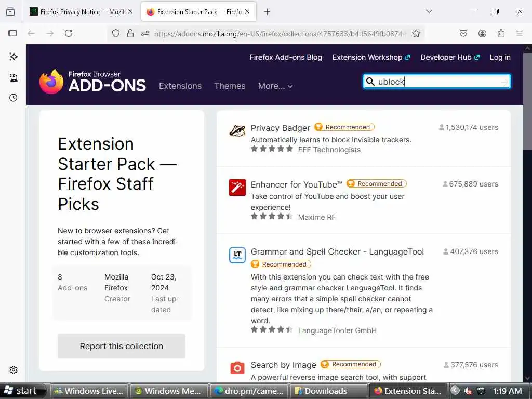The height and width of the screenshot is (399, 532).
Task: Click the Enhancer for YouTube icon
Action: tap(237, 188)
